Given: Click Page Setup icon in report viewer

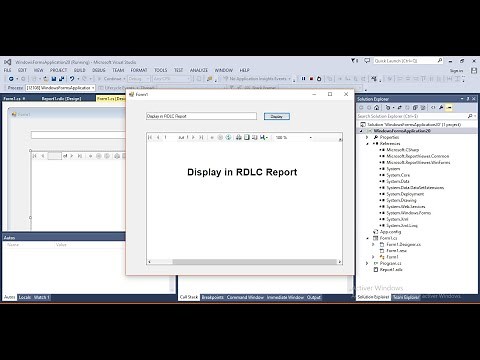Looking at the screenshot, I should click(x=255, y=137).
